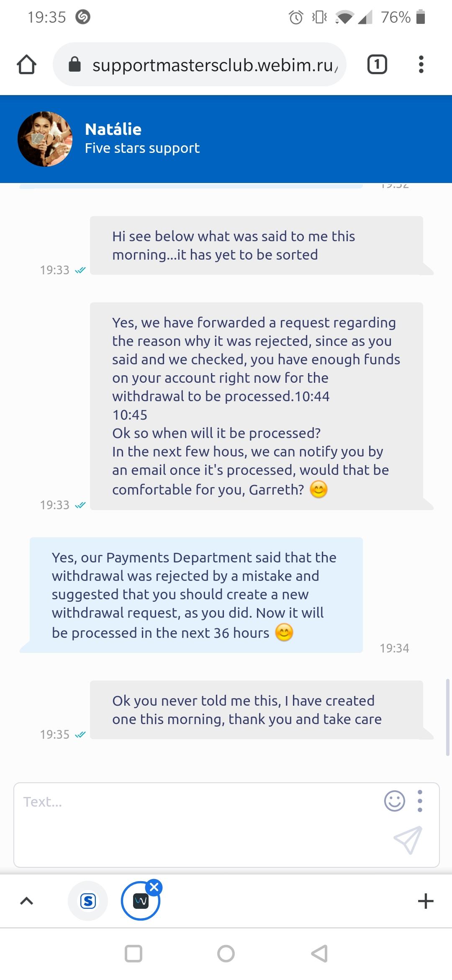Tap the browser home icon
This screenshot has height=980, width=452.
[26, 65]
